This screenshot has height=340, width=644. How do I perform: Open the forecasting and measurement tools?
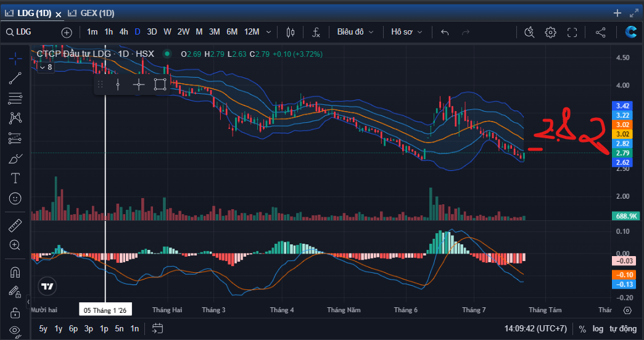(x=15, y=138)
